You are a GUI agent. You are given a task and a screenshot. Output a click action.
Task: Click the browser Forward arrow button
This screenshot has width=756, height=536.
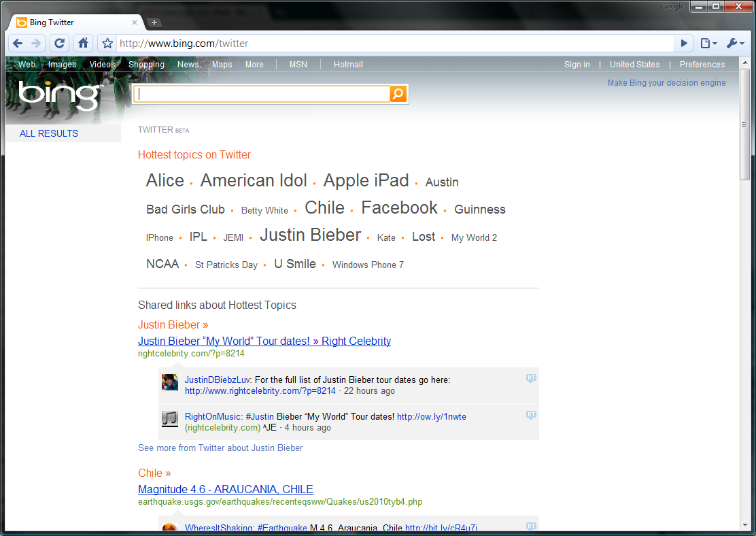coord(36,44)
